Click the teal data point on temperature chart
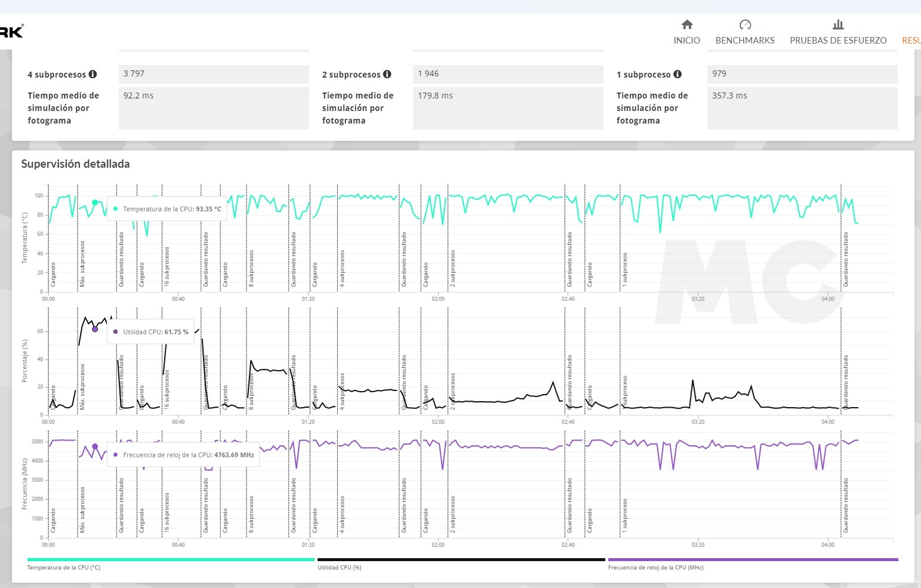 [95, 202]
